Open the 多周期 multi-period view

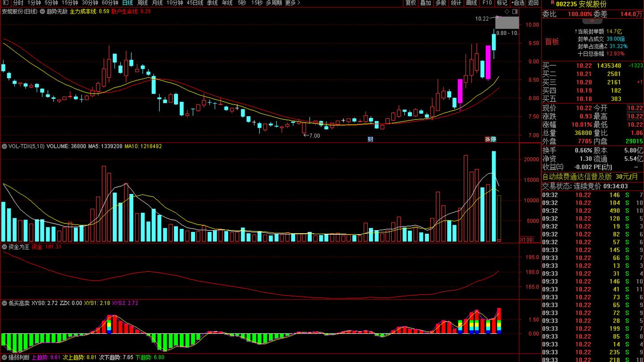point(274,3)
